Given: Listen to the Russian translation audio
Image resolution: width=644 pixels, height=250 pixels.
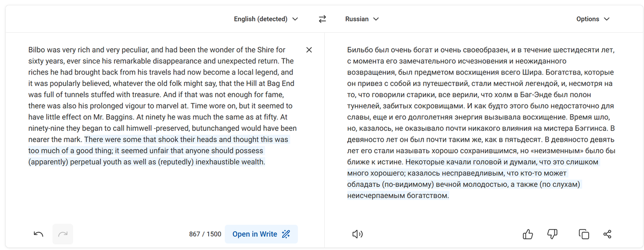Looking at the screenshot, I should click(357, 234).
